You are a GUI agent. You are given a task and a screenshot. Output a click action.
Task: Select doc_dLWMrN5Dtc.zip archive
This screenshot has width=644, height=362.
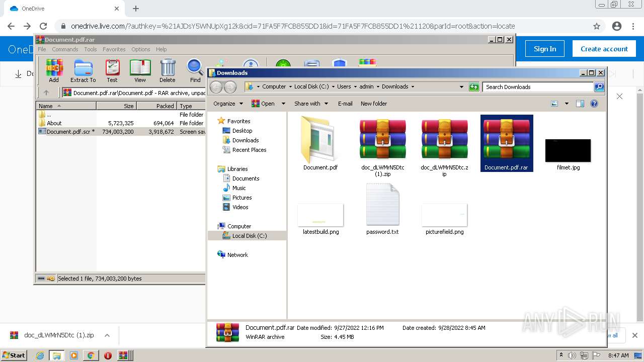[444, 146]
